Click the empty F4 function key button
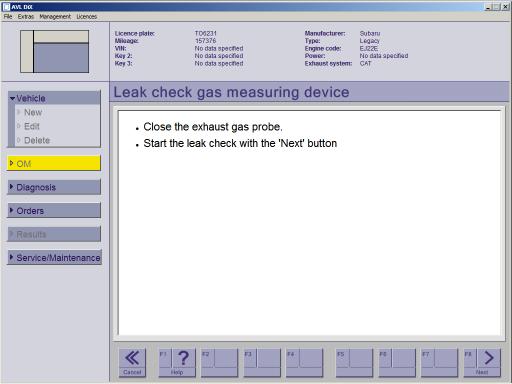This screenshot has width=512, height=384. point(305,363)
